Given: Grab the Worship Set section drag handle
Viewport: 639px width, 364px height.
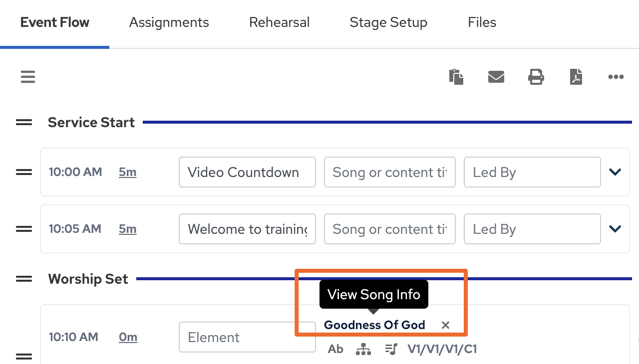Looking at the screenshot, I should (24, 279).
